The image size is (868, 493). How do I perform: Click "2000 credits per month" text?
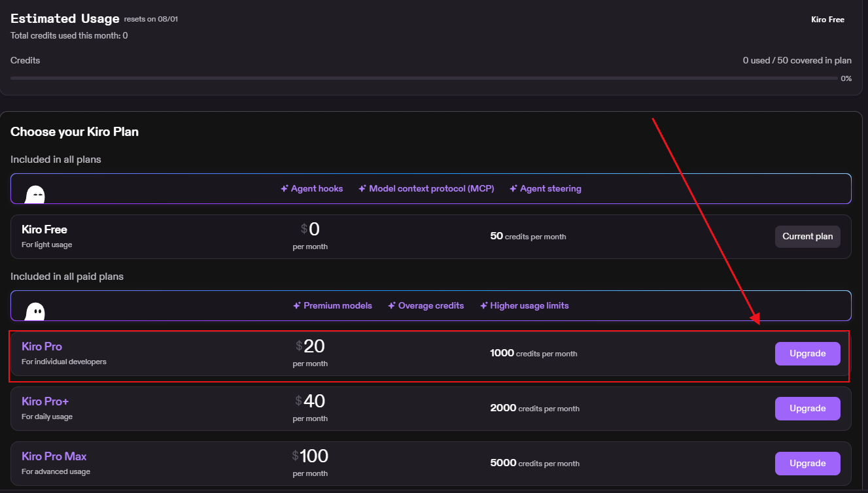coord(535,408)
